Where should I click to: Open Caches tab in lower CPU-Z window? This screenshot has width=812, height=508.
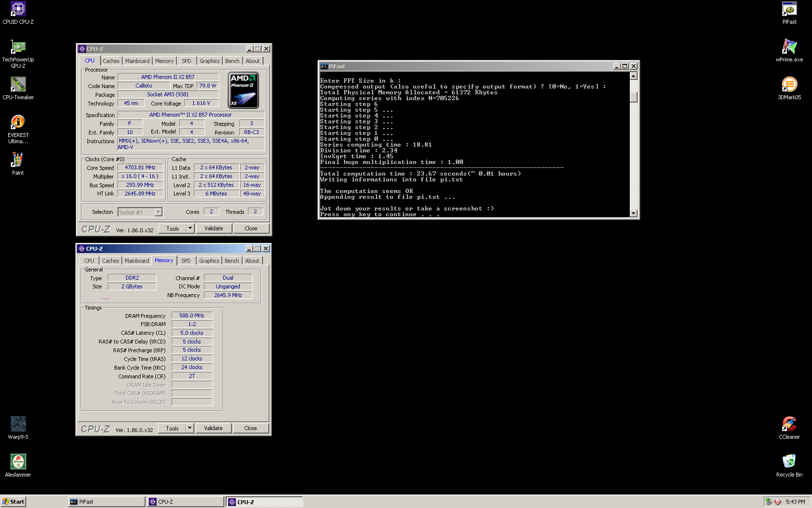coord(111,261)
